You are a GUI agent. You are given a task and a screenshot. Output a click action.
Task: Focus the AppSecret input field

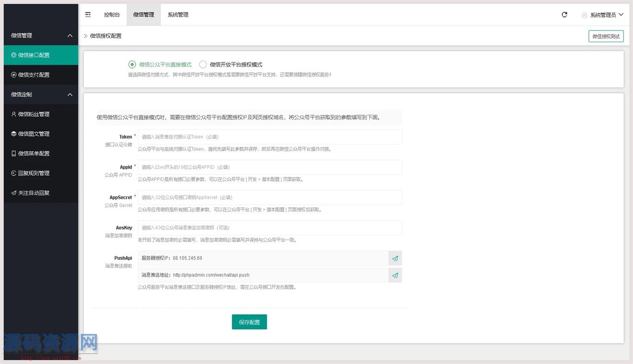tap(270, 197)
